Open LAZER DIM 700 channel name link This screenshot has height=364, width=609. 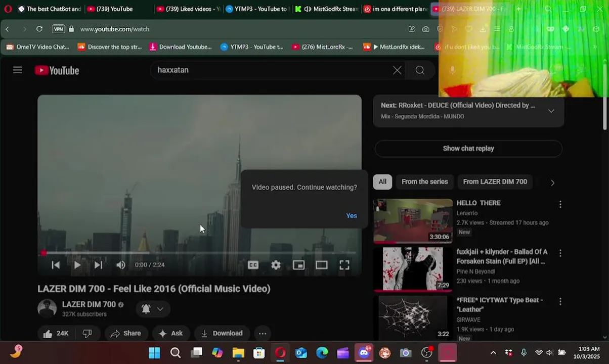pos(89,304)
